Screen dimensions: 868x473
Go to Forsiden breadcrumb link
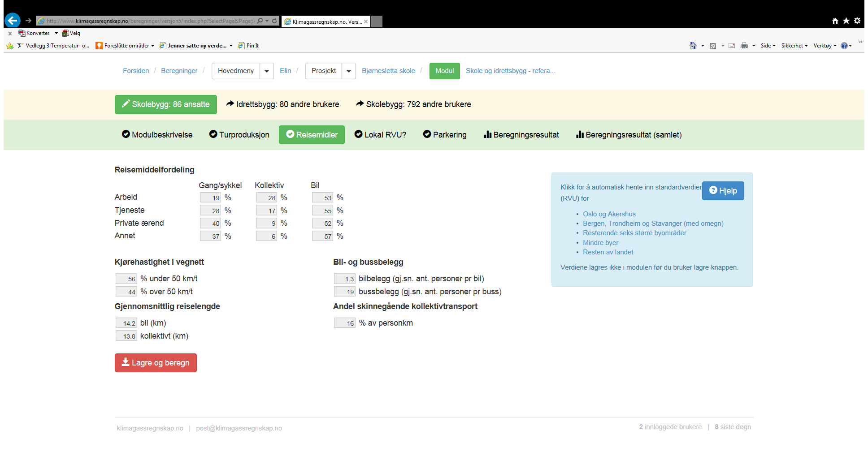pos(136,71)
